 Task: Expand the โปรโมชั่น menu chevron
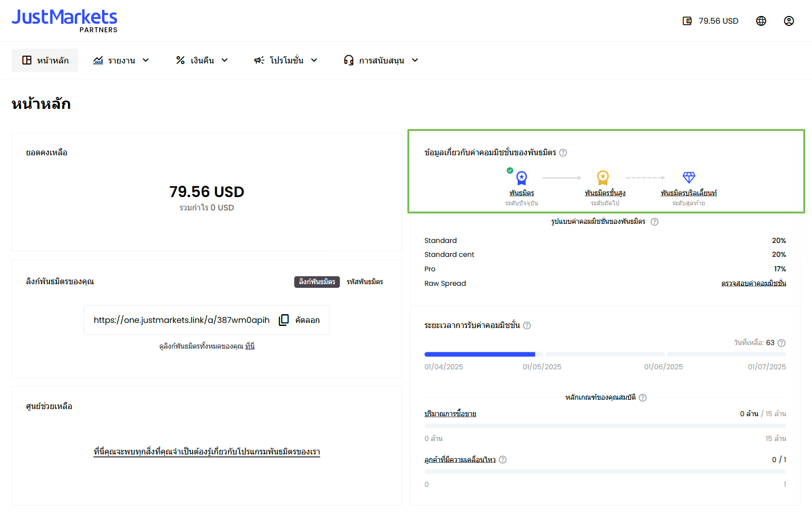314,60
